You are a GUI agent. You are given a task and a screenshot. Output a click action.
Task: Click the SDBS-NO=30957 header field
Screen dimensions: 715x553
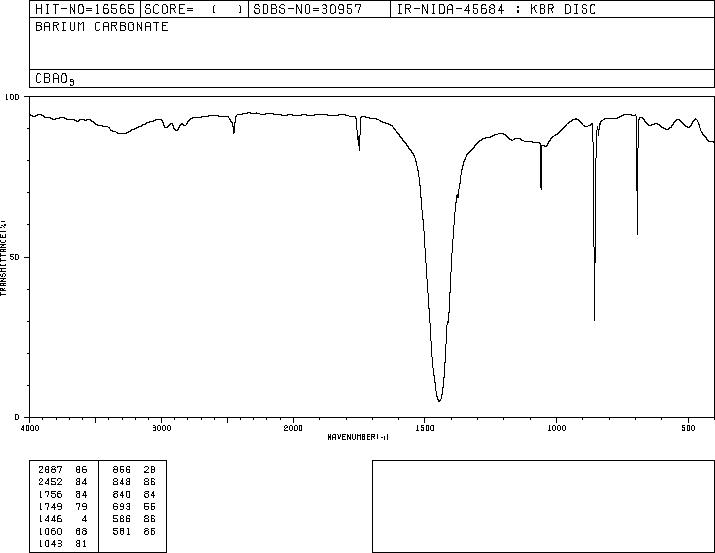[x=319, y=9]
